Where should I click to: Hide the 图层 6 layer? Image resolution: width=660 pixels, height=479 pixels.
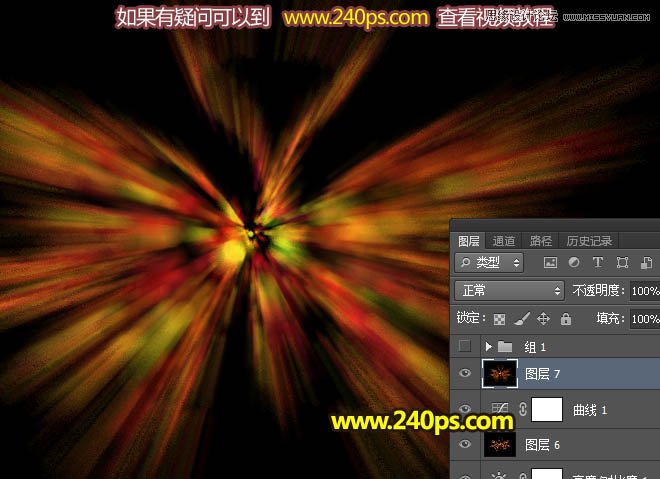point(463,444)
